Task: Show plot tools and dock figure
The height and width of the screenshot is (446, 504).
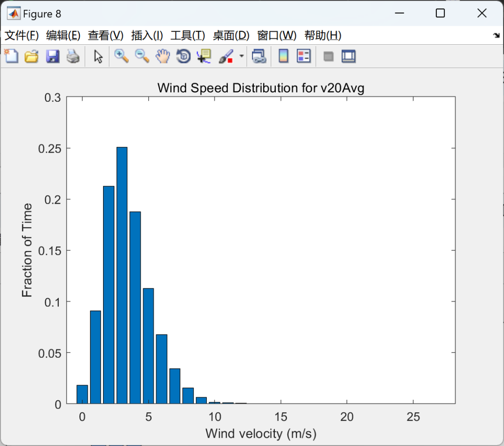Action: click(349, 56)
